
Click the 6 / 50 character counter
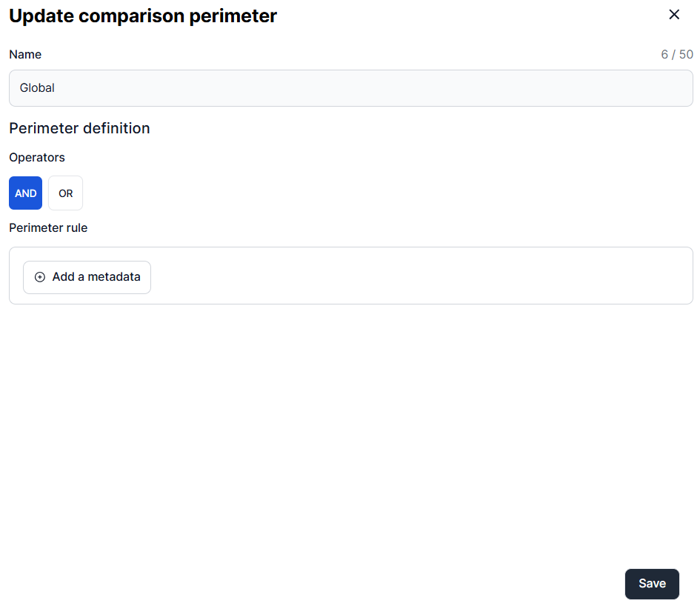pos(677,55)
